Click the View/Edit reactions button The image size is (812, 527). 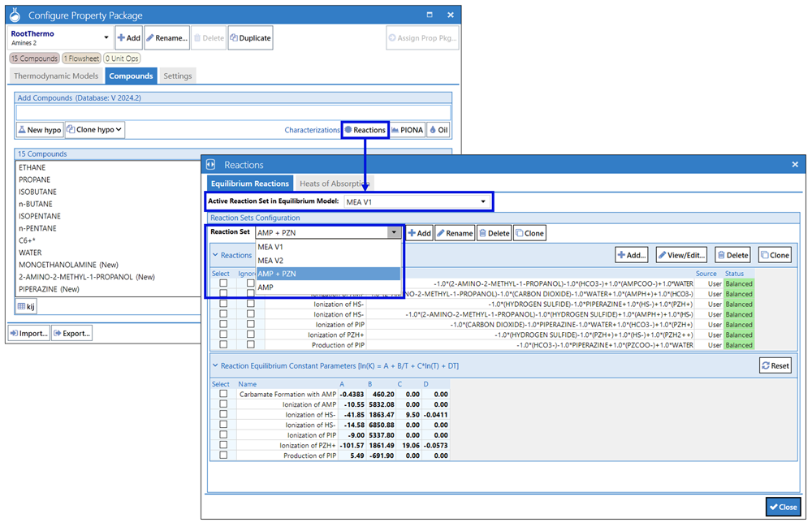click(x=681, y=255)
